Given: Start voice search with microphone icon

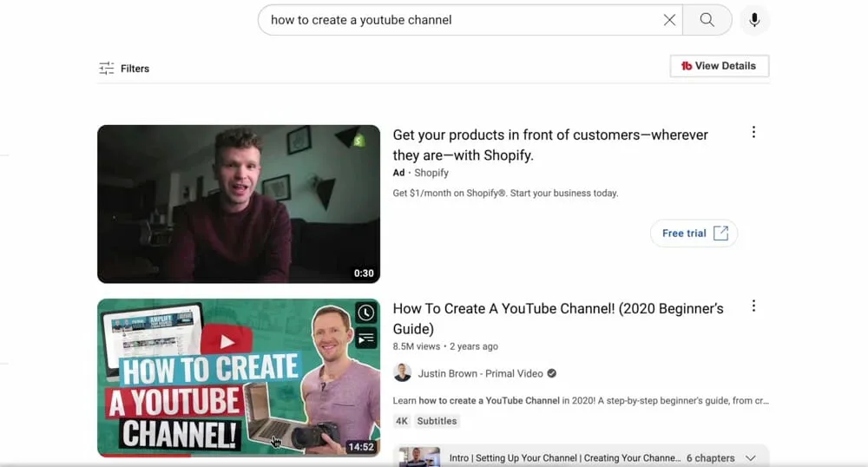Looking at the screenshot, I should point(754,20).
